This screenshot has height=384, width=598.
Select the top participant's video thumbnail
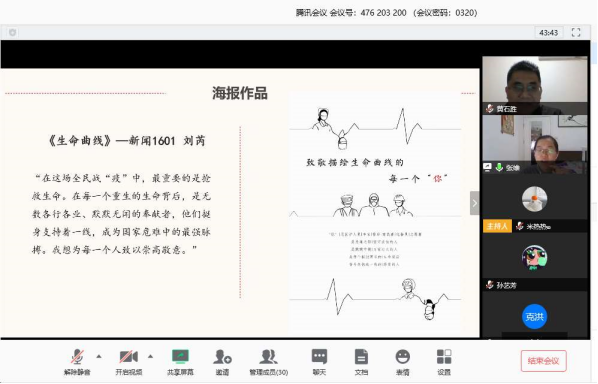(535, 85)
